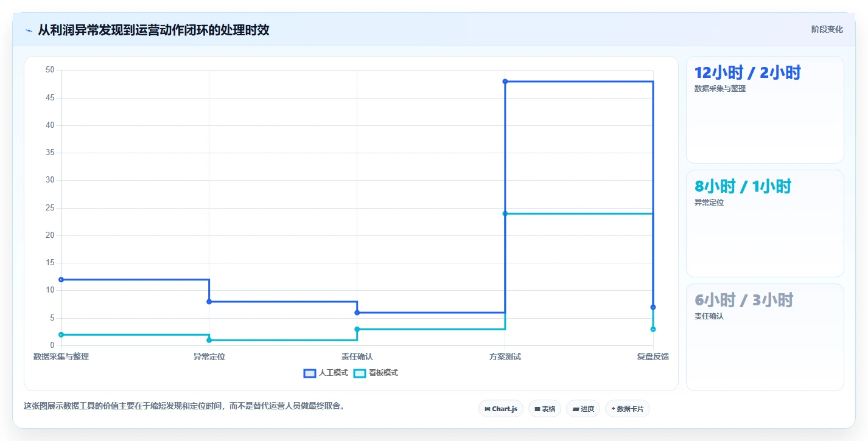The image size is (868, 441).
Task: Click the 人工模式 point at 异常定位 (8)
Action: click(x=209, y=302)
